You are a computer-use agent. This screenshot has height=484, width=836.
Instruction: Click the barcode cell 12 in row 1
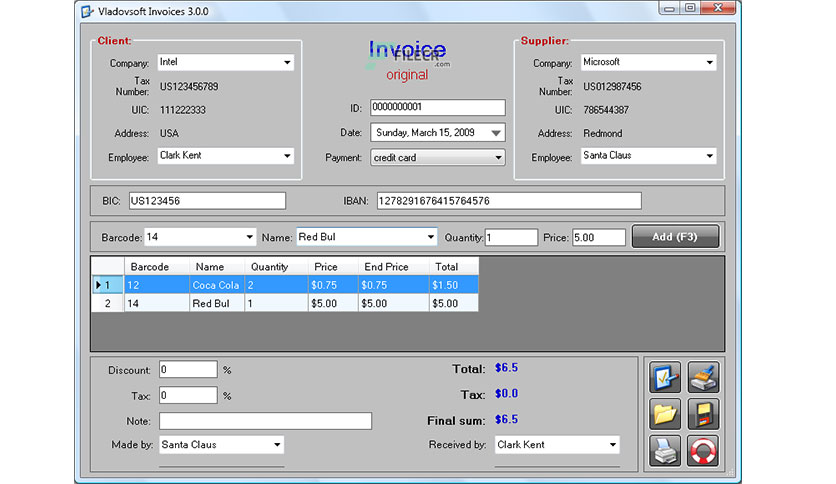coord(157,285)
